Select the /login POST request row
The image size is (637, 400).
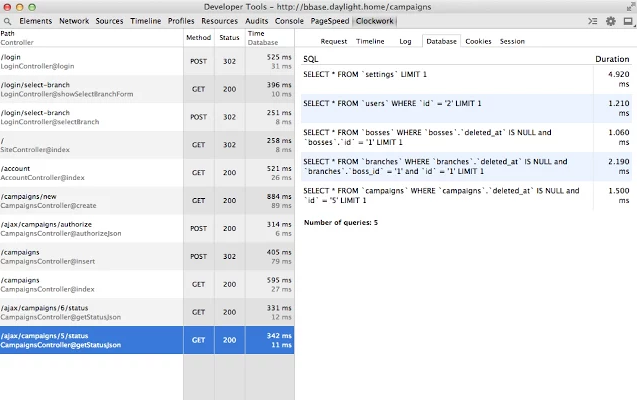pos(147,61)
